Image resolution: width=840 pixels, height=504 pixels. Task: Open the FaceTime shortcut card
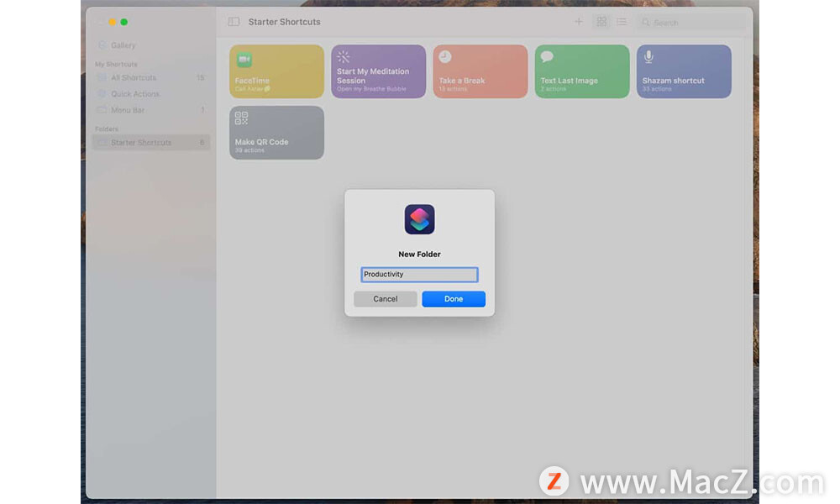(276, 71)
